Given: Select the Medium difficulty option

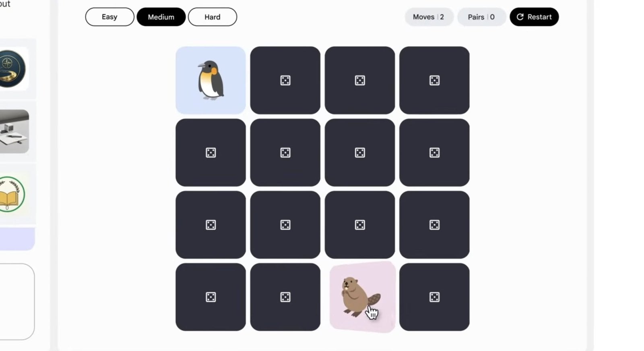Looking at the screenshot, I should pyautogui.click(x=161, y=17).
